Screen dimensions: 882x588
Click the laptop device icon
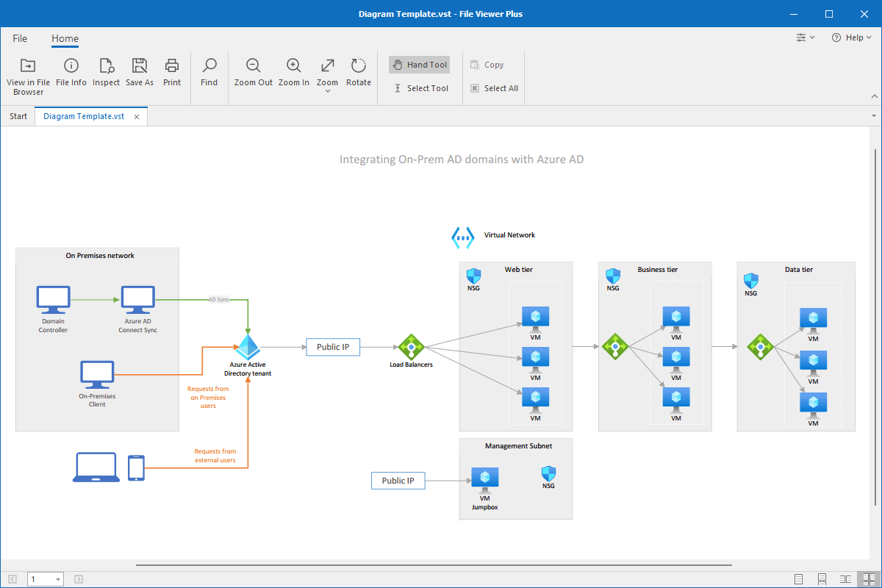(x=96, y=467)
